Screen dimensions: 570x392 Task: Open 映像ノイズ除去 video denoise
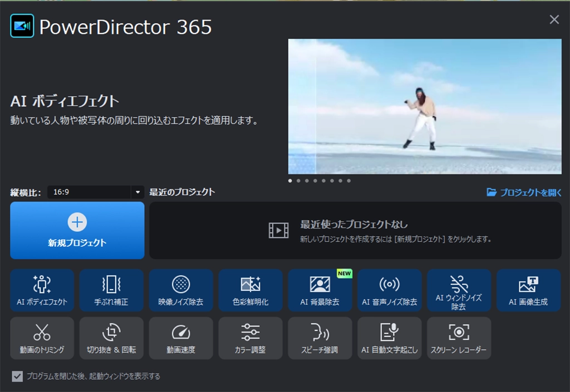(x=181, y=290)
